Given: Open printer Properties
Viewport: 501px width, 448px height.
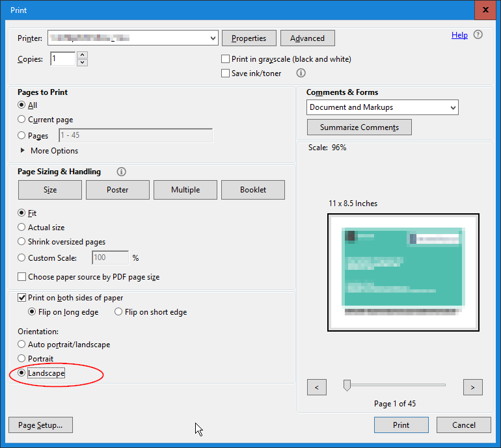Looking at the screenshot, I should click(249, 38).
